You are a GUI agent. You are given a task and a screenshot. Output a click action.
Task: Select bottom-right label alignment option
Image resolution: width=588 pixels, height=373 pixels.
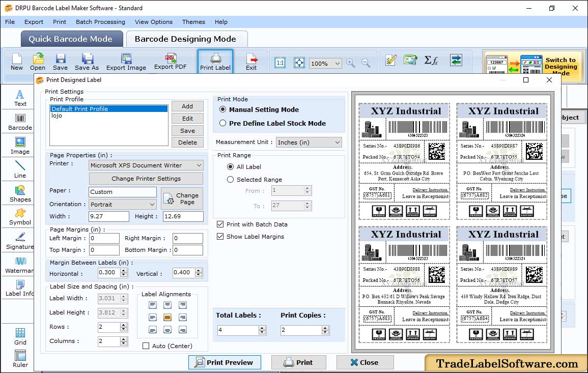coord(183,330)
